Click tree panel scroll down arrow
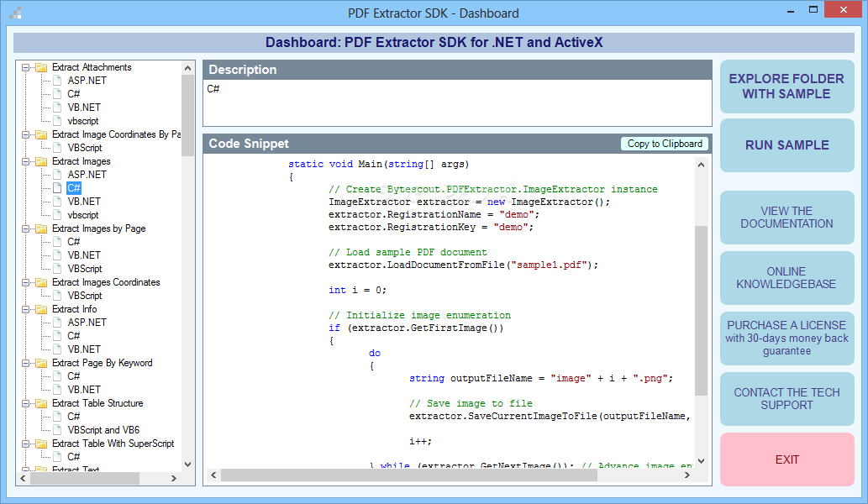 [187, 465]
